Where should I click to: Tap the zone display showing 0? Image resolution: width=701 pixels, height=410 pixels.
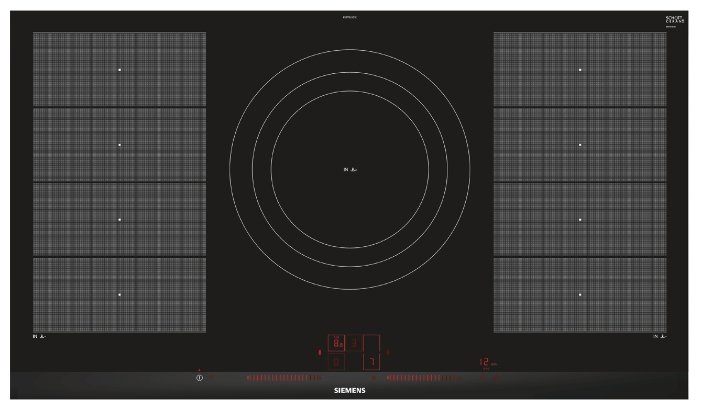point(337,361)
